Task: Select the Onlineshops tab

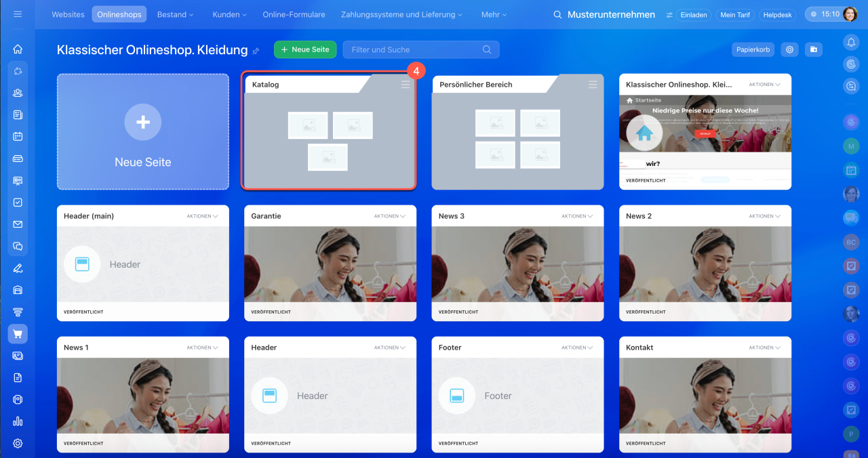Action: 119,14
